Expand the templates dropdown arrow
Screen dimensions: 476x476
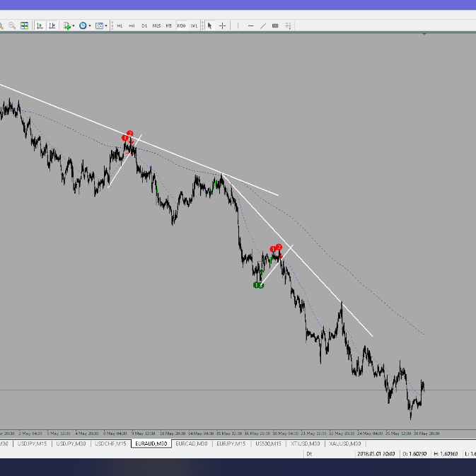pos(106,25)
